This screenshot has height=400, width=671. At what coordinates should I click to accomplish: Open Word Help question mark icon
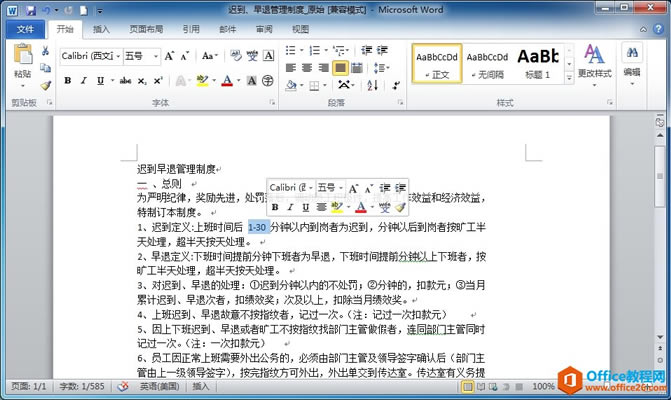[x=658, y=29]
